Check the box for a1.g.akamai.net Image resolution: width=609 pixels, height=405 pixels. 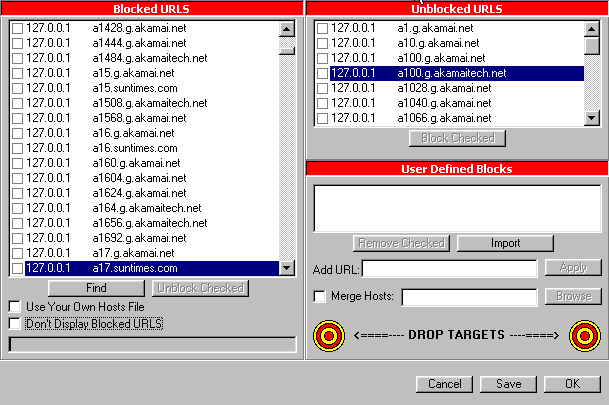coord(322,28)
